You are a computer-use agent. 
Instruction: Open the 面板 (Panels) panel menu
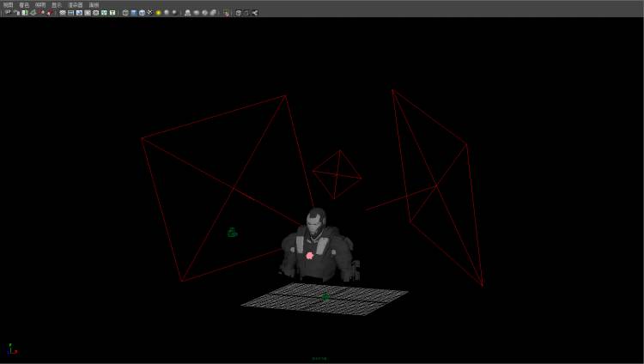point(94,5)
